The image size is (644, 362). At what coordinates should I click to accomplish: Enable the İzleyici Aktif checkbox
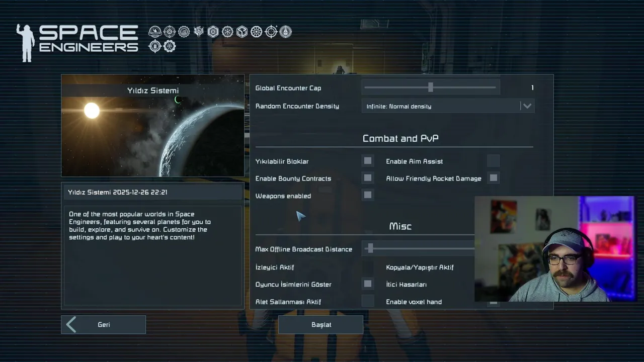click(368, 267)
